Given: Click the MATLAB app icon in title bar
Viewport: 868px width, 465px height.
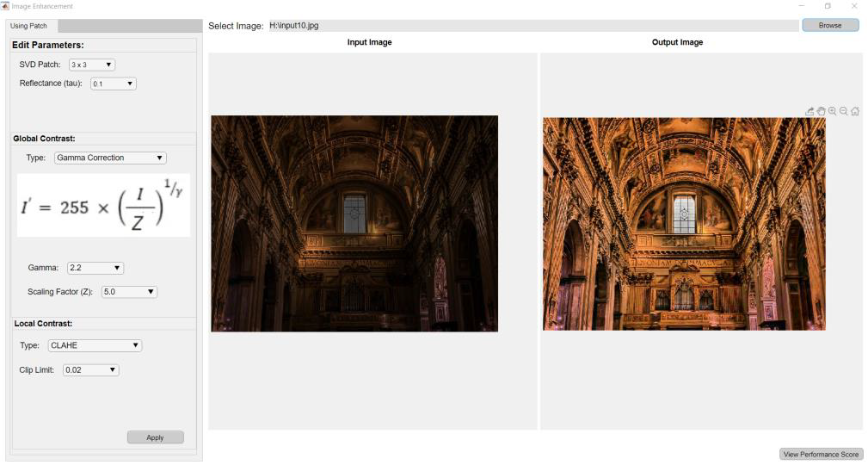Looking at the screenshot, I should (x=5, y=5).
